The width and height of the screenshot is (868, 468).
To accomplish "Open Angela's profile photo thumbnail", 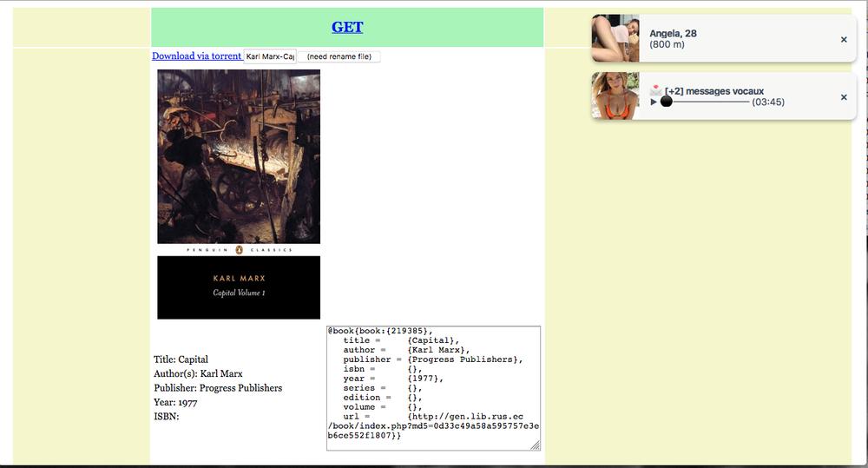I will (x=615, y=38).
